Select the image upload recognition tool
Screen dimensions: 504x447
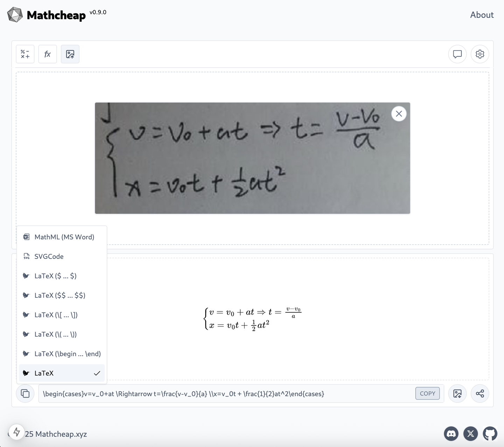[70, 54]
